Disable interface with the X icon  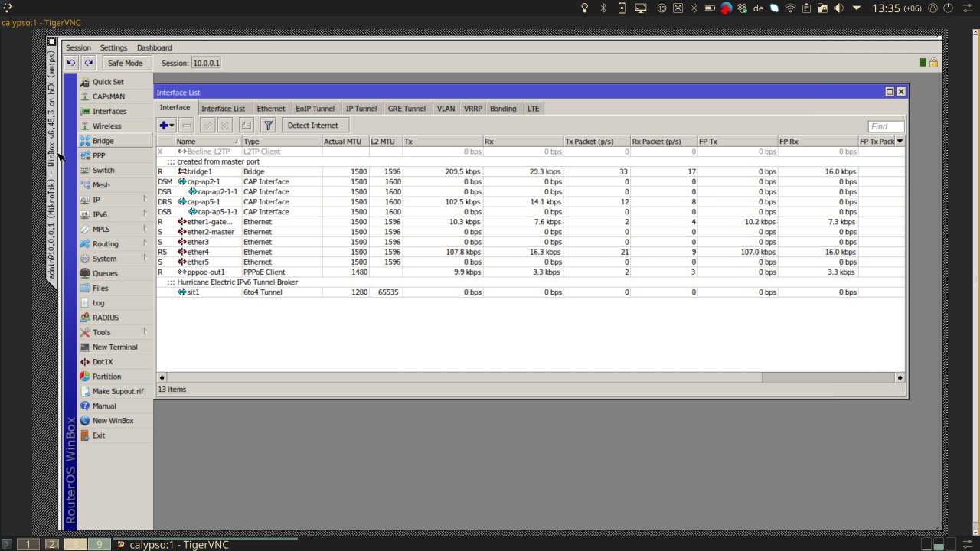[224, 125]
